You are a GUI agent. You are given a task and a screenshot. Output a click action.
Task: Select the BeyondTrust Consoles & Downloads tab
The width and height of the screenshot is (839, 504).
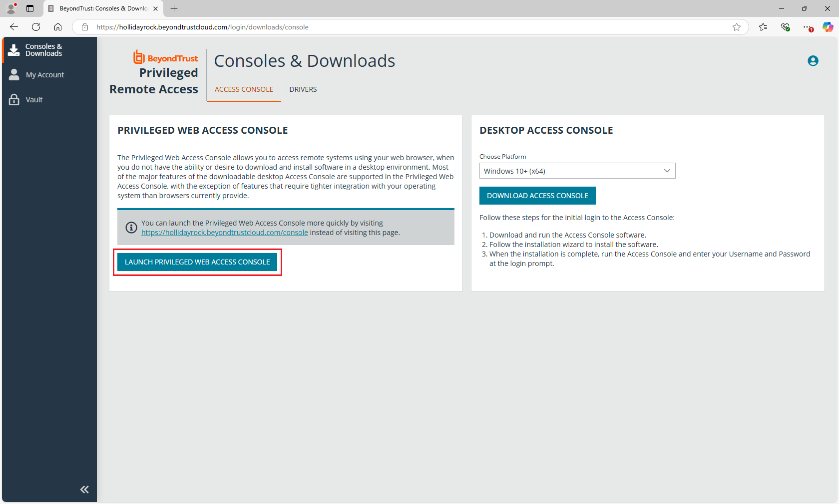[103, 8]
